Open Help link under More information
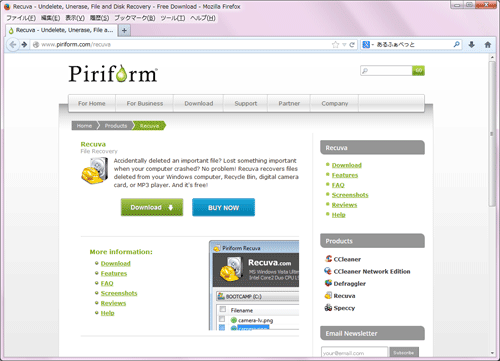This screenshot has width=500, height=361. coord(107,313)
